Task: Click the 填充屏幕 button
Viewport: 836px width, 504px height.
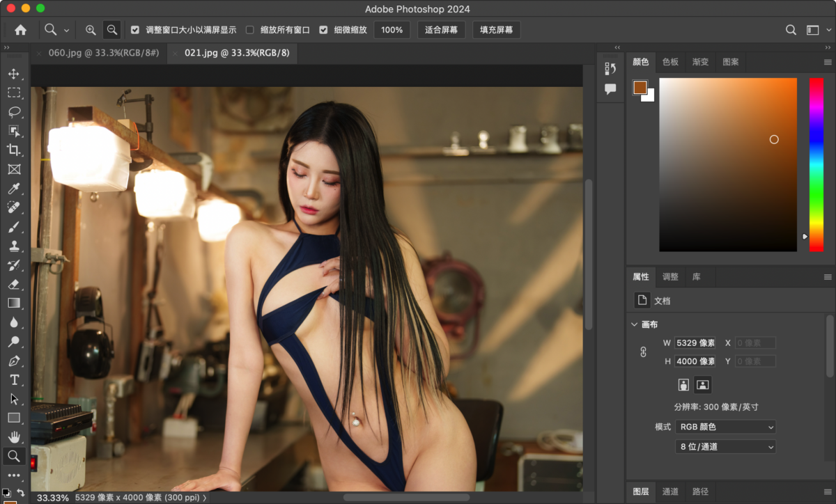Action: (496, 30)
